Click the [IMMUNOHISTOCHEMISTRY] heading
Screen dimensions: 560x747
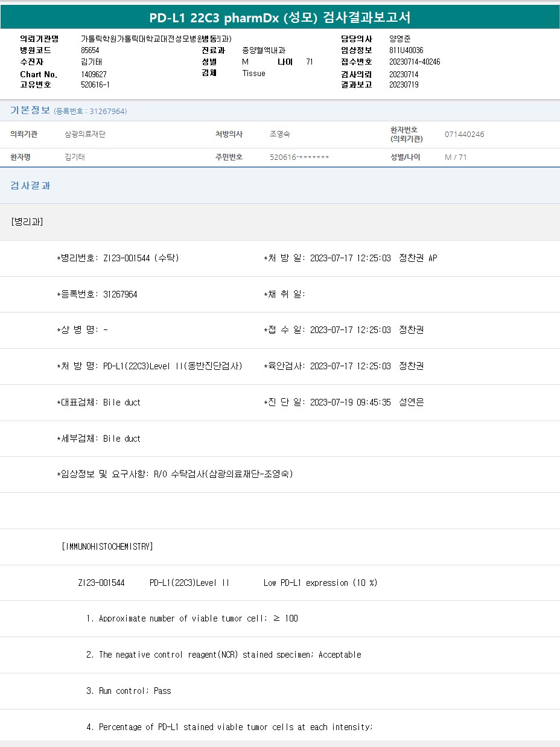point(107,547)
